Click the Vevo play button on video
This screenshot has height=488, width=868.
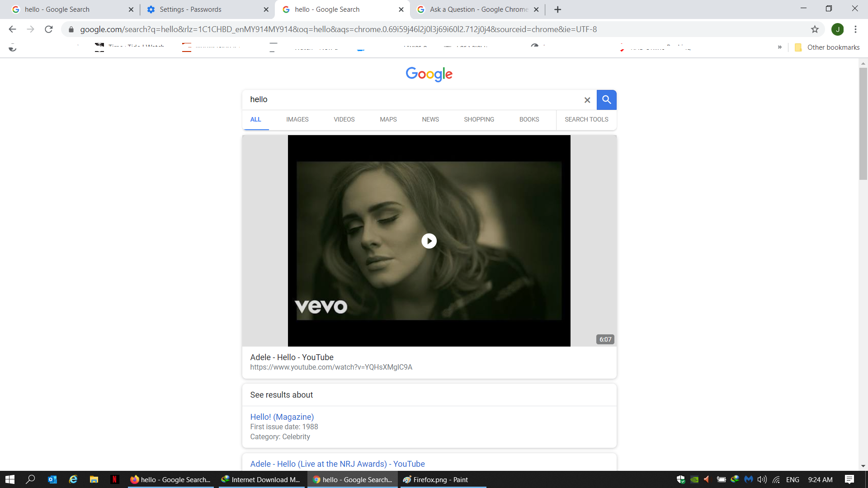pos(429,240)
